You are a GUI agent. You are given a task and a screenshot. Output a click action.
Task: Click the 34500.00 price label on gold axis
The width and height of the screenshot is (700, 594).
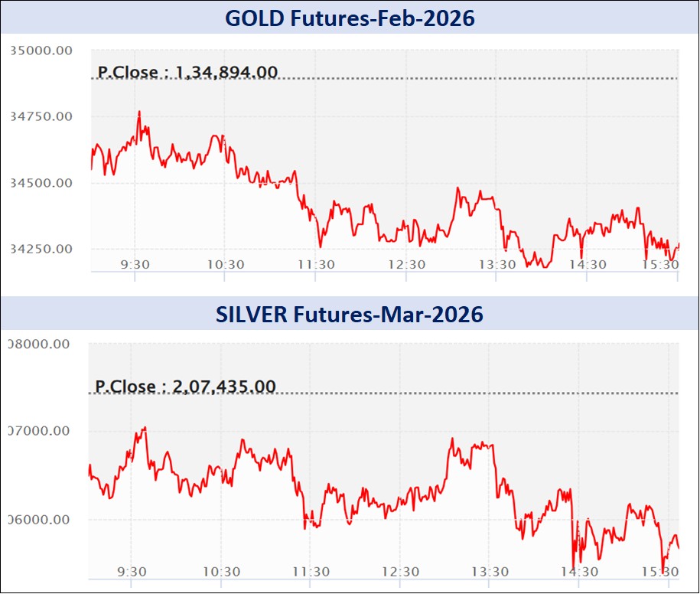(41, 183)
